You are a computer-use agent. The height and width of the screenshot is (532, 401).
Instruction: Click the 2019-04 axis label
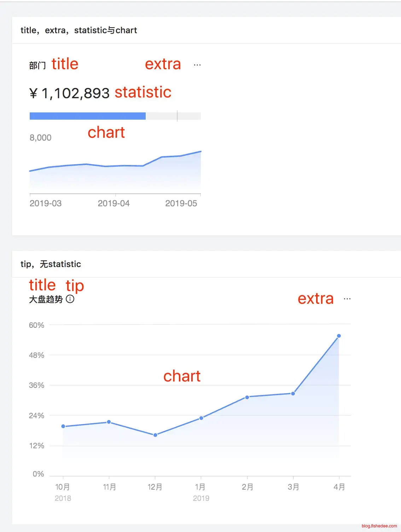click(114, 203)
